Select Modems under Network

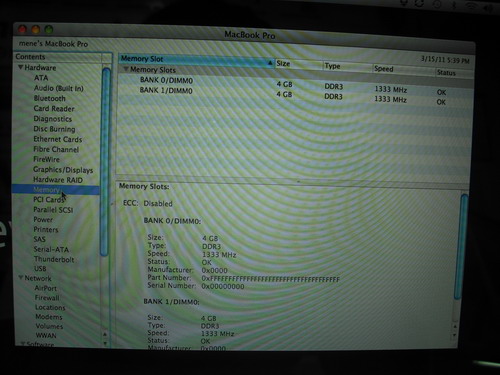49,317
